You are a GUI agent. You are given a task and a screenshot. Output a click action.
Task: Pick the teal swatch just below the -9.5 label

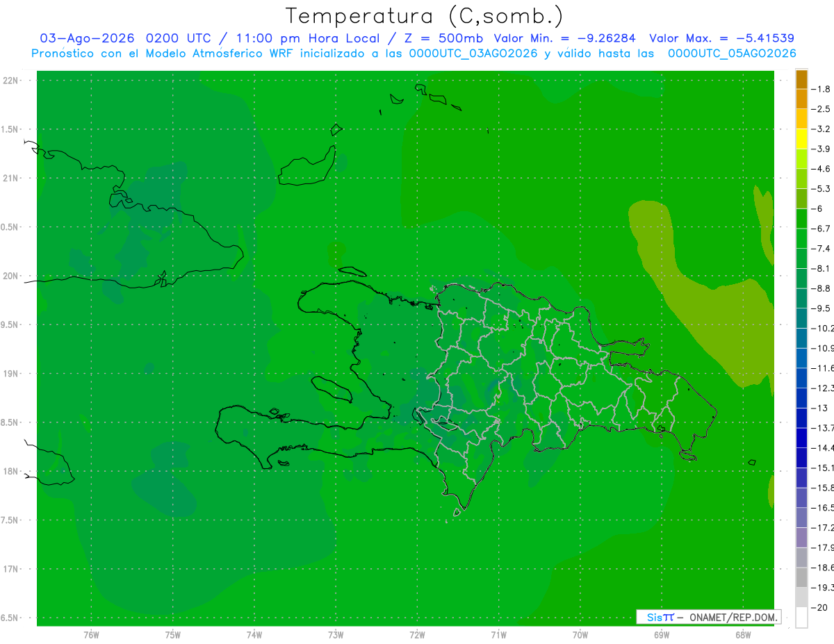(801, 317)
